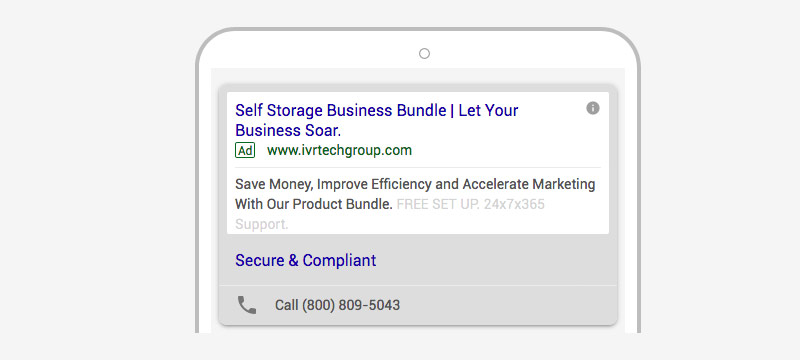This screenshot has height=360, width=800.
Task: Click the faded 'FREE SET UP. 24x7x365' text
Action: point(470,204)
